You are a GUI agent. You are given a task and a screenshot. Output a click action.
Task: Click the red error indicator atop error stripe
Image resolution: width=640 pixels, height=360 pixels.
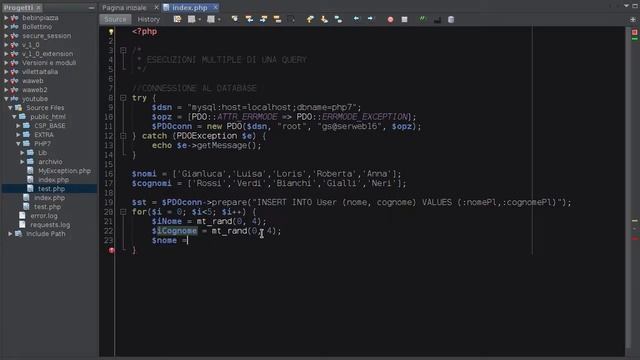(x=634, y=32)
